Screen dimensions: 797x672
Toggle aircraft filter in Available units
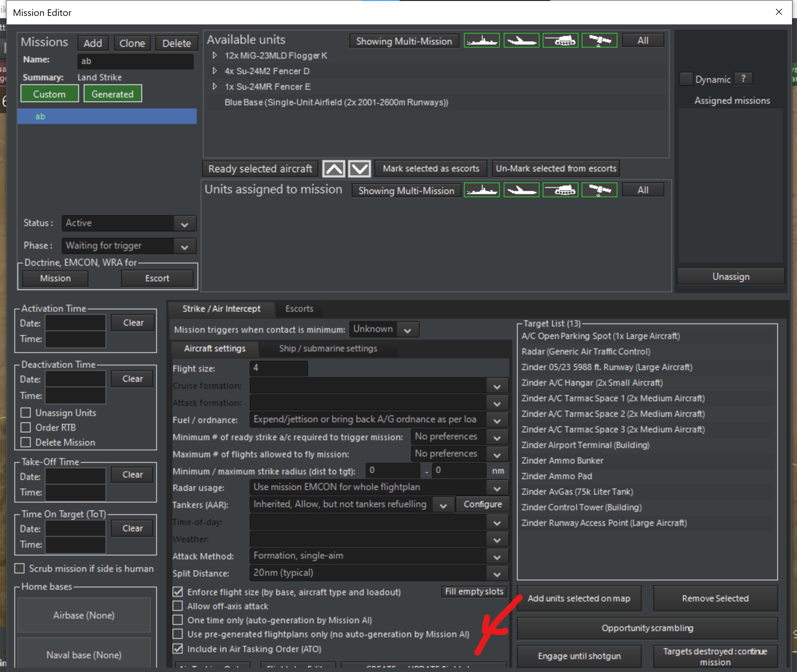pos(521,41)
